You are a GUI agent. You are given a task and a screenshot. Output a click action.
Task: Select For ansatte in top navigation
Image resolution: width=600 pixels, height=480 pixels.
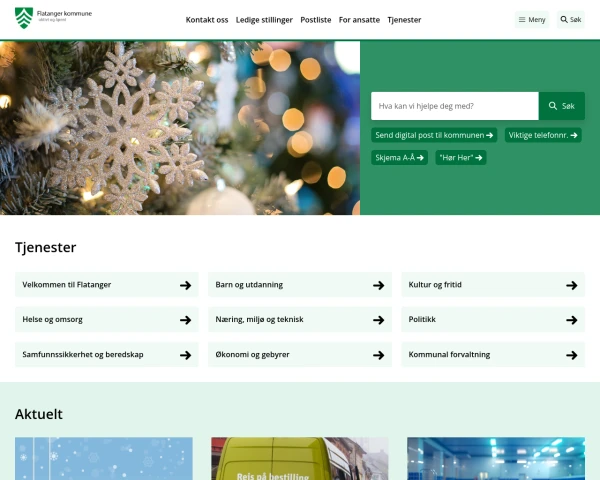click(x=359, y=20)
